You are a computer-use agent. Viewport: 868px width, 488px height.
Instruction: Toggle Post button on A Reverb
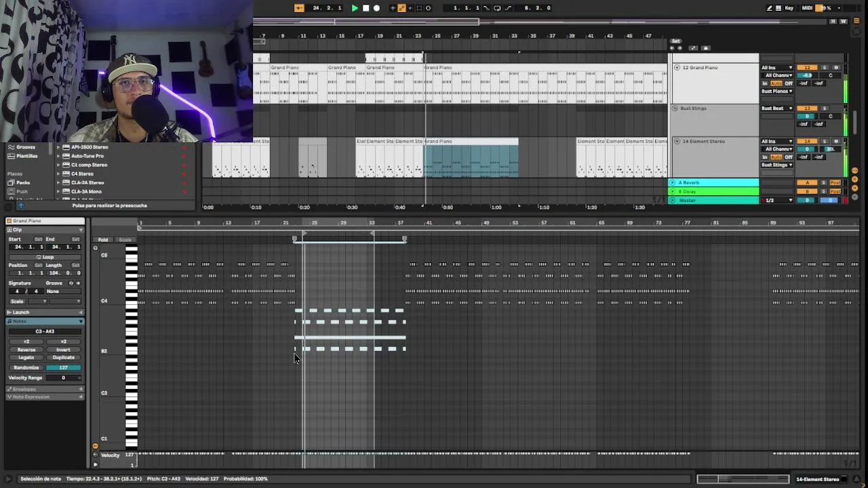pos(835,183)
